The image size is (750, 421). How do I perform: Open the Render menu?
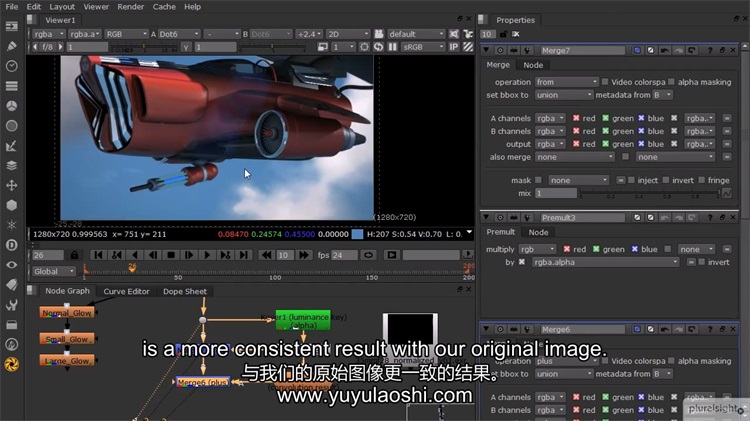(x=131, y=7)
